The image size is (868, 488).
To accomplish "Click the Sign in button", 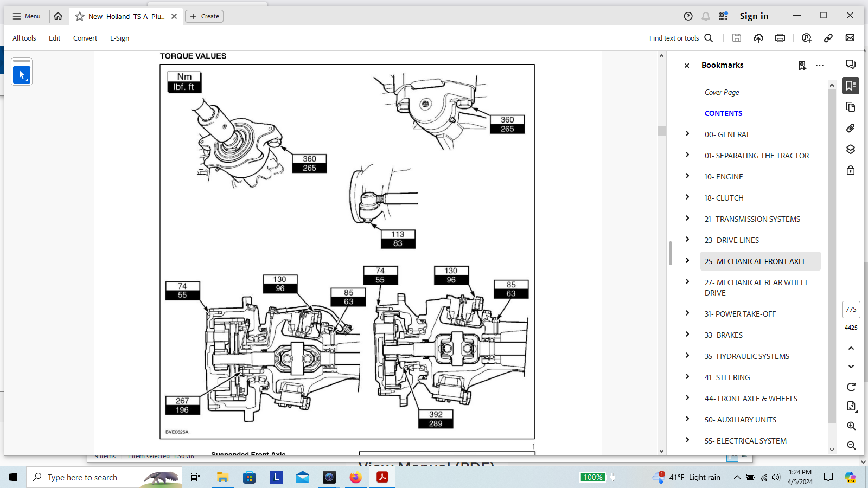I will 754,16.
